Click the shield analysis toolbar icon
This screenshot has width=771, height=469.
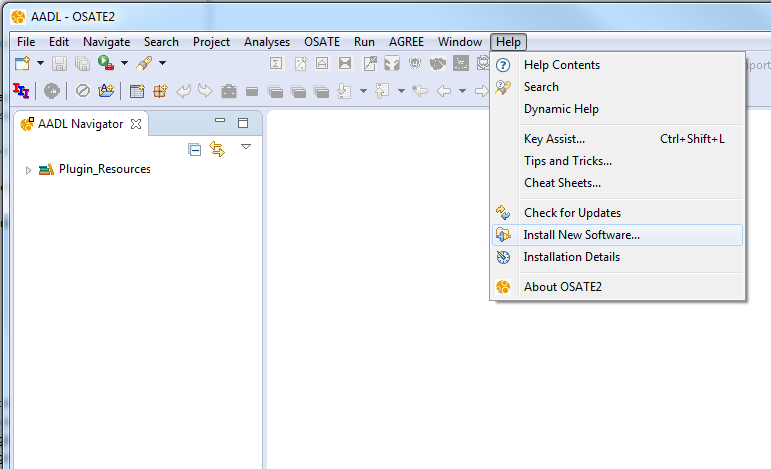coord(415,63)
